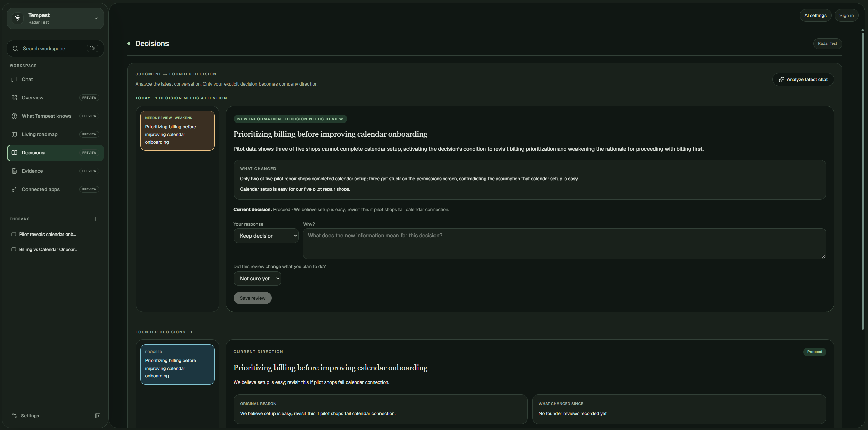
Task: Click the What Tempest knows brain icon
Action: (14, 116)
